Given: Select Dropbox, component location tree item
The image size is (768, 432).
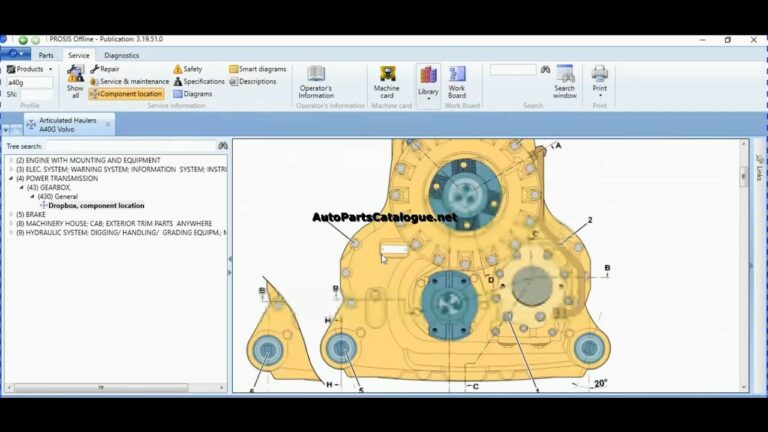Looking at the screenshot, I should [x=96, y=206].
